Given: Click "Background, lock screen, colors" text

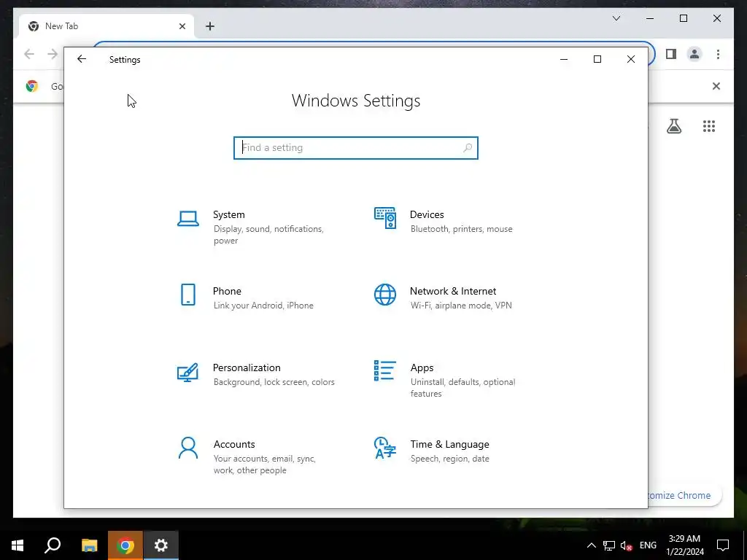Looking at the screenshot, I should [x=274, y=382].
